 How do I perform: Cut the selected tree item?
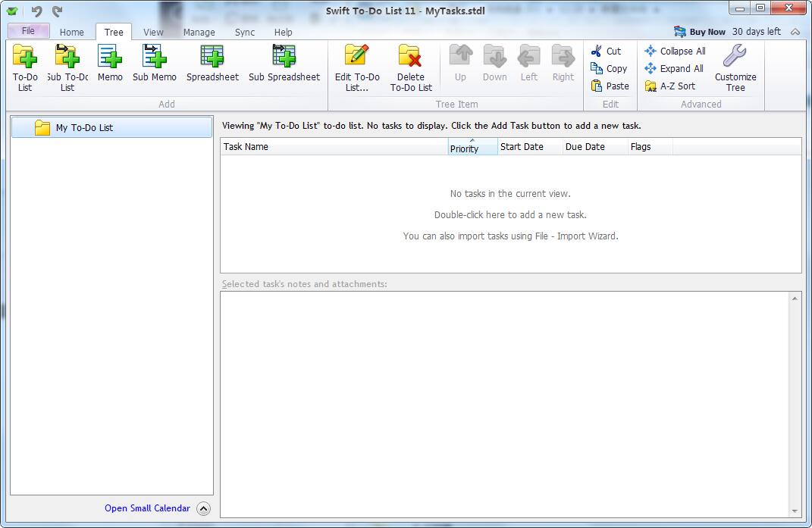click(606, 51)
